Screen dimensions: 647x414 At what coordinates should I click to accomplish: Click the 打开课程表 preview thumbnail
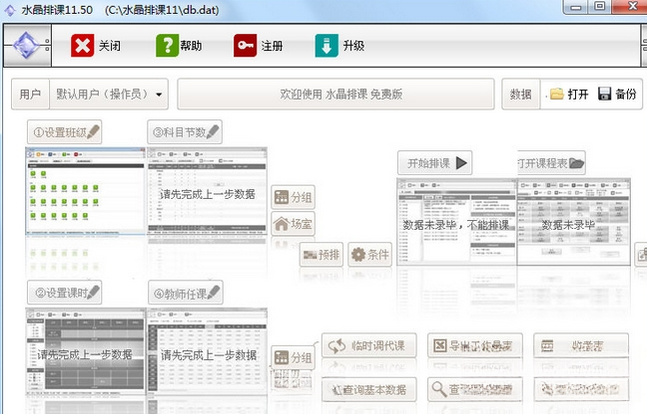574,222
